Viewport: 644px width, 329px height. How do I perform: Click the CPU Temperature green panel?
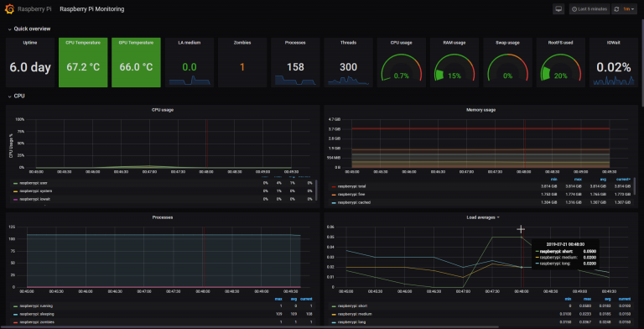(x=83, y=62)
